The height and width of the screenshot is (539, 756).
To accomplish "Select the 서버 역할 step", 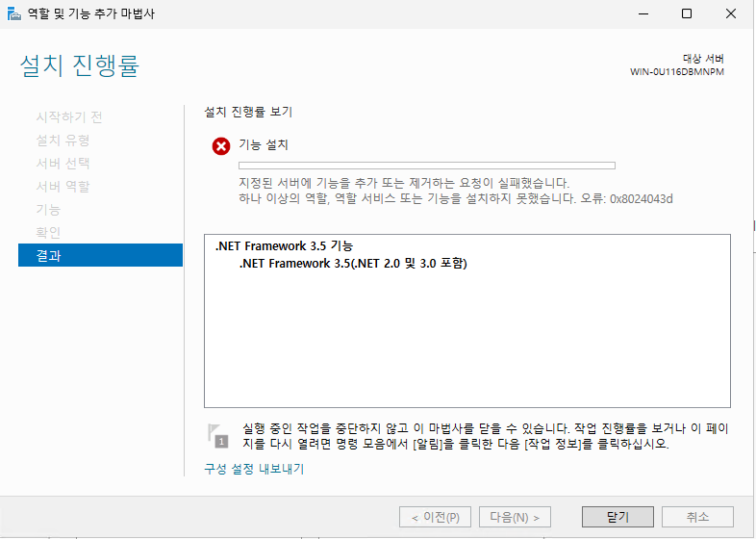I will [x=63, y=187].
